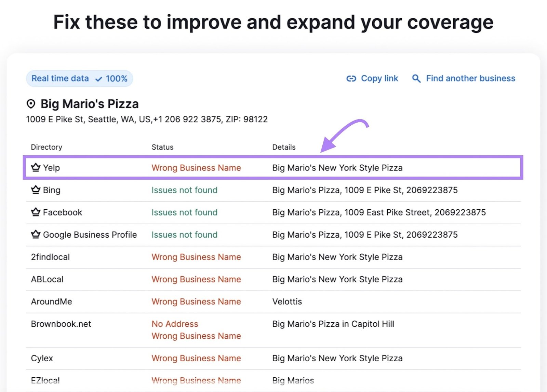
Task: Click the crown icon beside Bing
Action: coord(36,190)
